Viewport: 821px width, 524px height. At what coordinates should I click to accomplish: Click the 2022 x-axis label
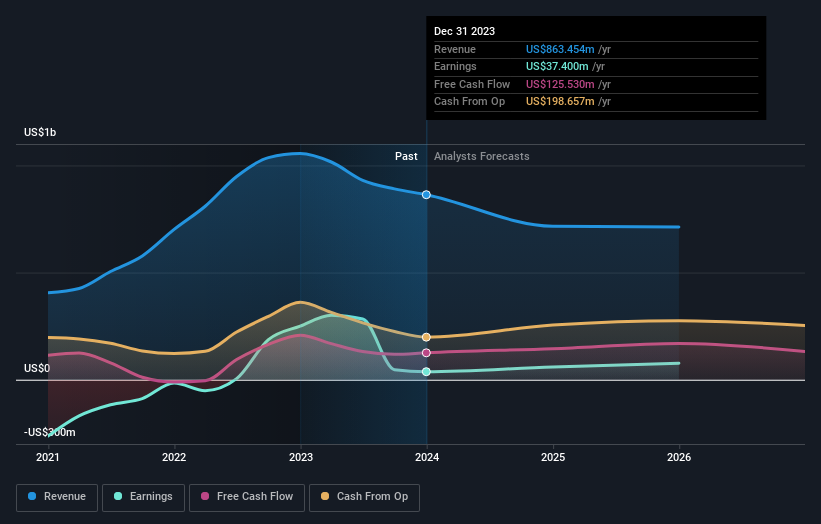(x=174, y=458)
